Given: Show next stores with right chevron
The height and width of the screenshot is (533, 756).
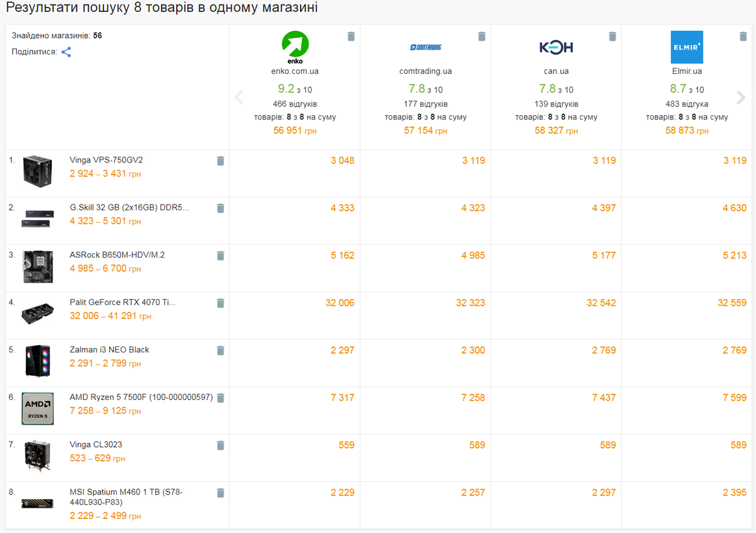Looking at the screenshot, I should tap(741, 97).
